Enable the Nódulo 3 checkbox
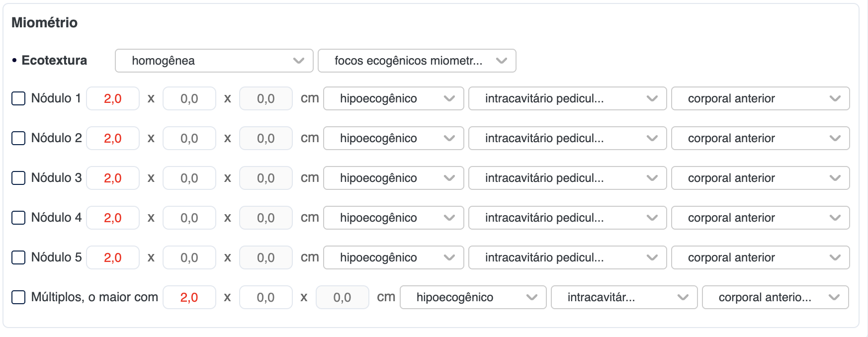This screenshot has width=868, height=337. coord(18,178)
